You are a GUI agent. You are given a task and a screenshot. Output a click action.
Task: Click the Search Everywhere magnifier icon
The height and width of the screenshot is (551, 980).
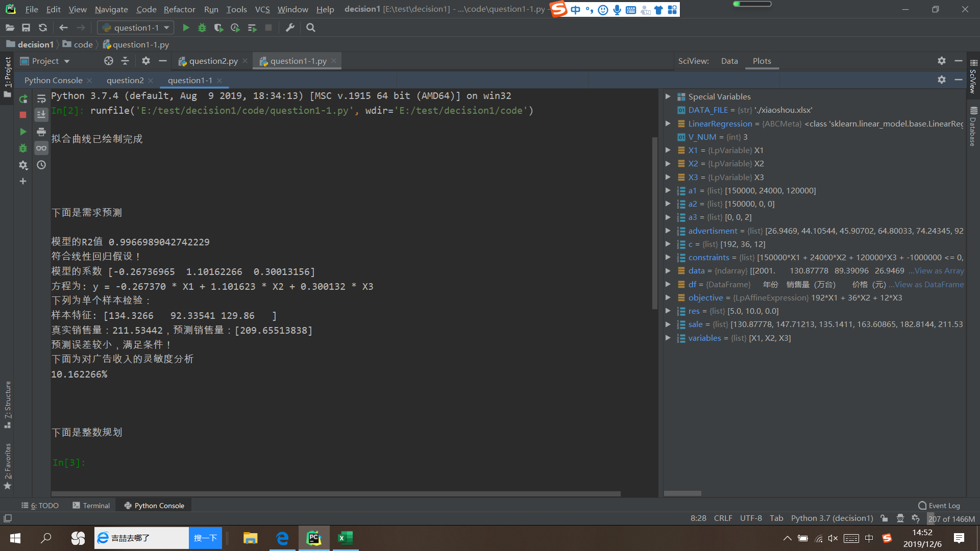tap(310, 28)
